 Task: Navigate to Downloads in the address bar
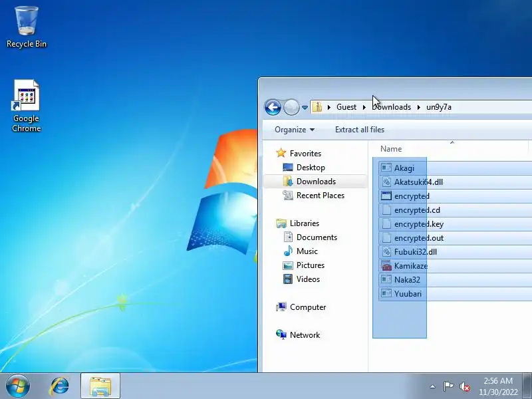coord(391,107)
